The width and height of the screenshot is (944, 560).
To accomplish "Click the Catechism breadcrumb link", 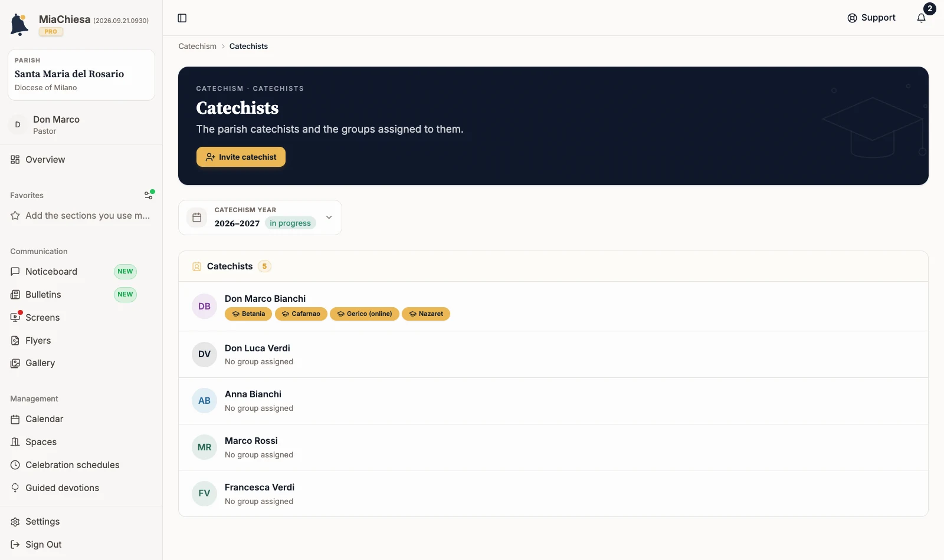I will coord(198,47).
